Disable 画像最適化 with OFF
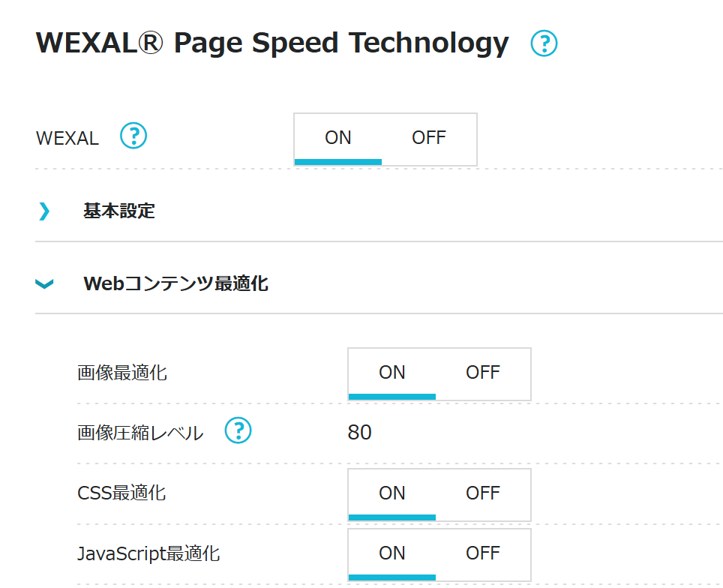 482,373
